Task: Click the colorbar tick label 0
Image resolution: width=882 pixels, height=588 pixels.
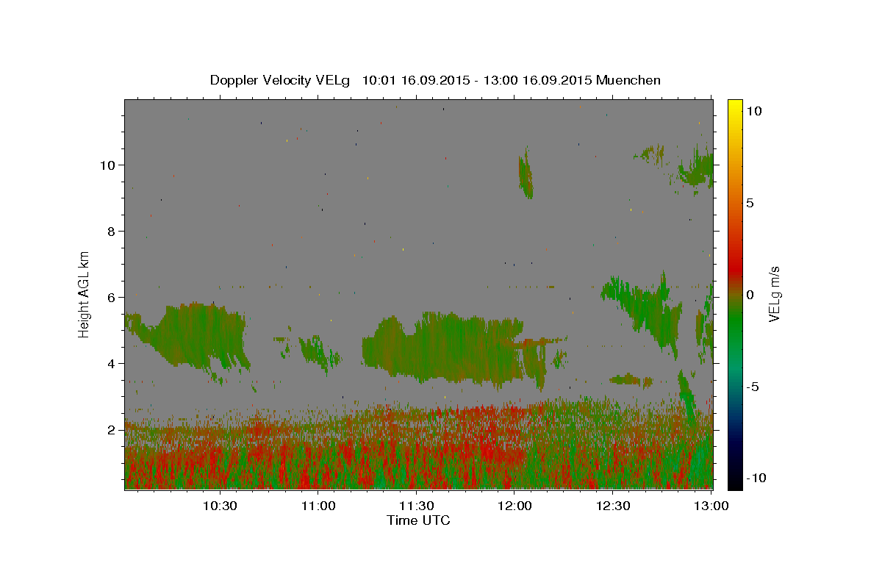Action: (x=749, y=295)
